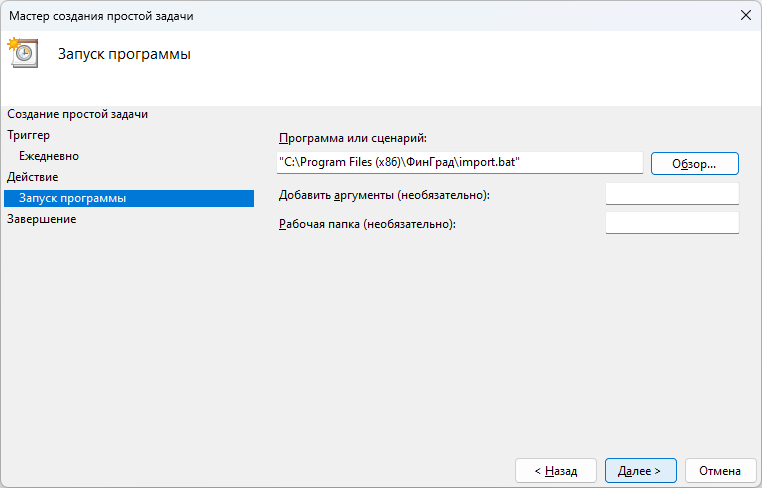Focus the 'Добавить аргументы' input box

[671, 194]
